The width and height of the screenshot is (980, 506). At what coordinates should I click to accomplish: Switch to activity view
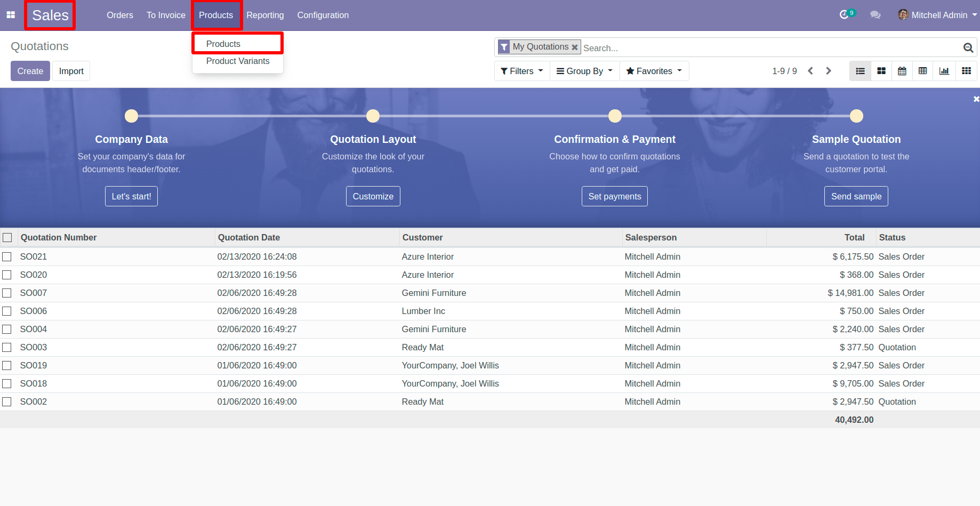[x=966, y=71]
